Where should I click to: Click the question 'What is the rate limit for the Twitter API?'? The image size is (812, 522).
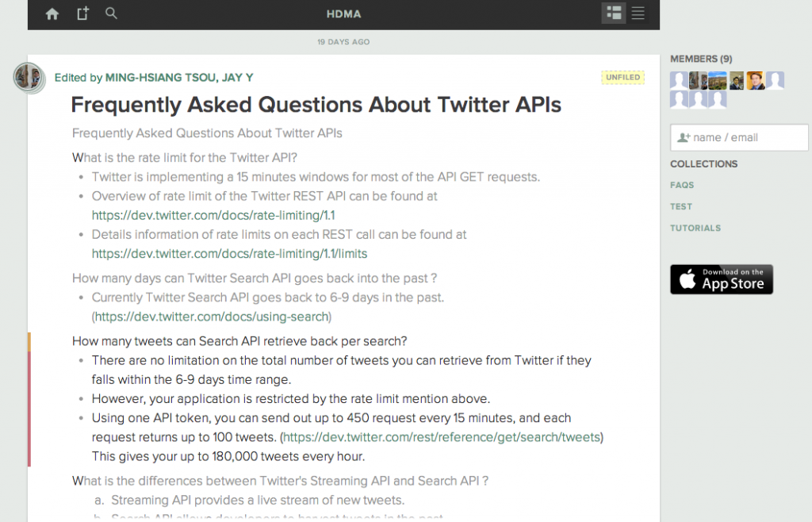tap(184, 157)
